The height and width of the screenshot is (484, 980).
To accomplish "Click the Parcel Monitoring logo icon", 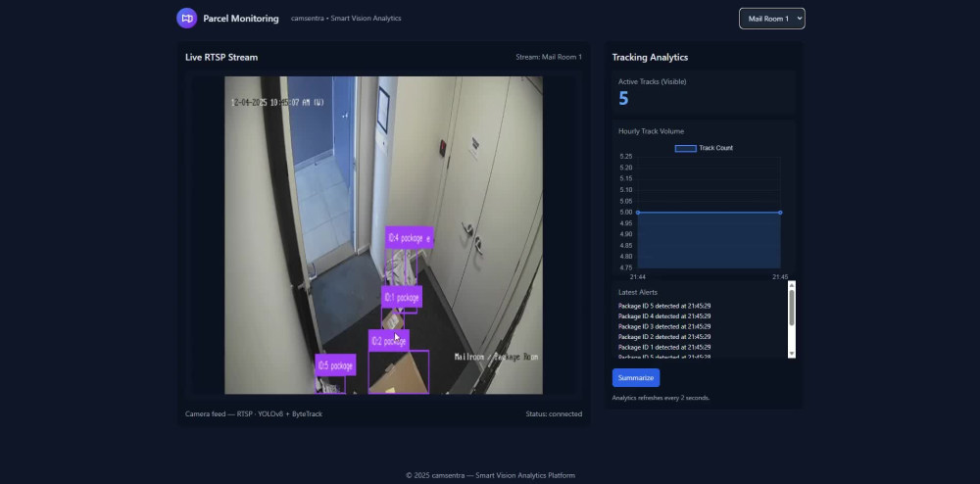I will (x=187, y=18).
